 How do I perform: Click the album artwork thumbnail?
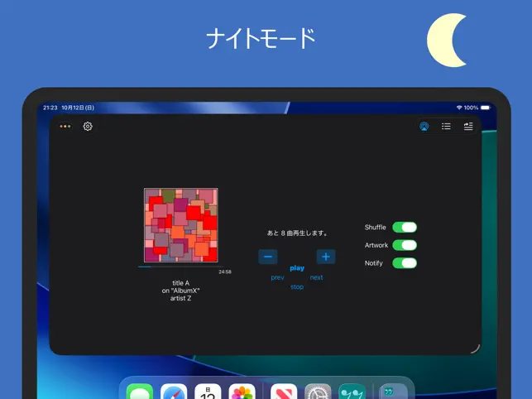click(x=181, y=225)
